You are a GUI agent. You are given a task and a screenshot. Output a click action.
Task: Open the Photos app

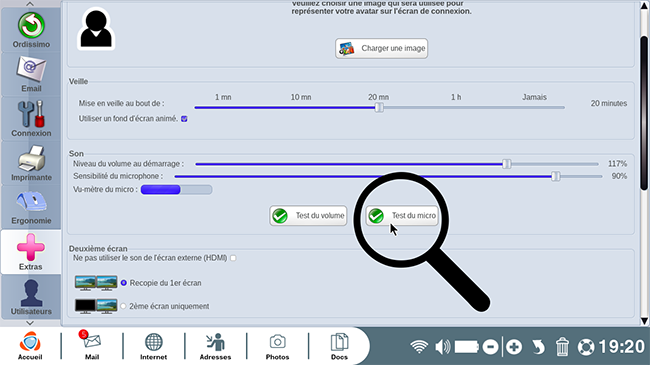[x=277, y=346]
